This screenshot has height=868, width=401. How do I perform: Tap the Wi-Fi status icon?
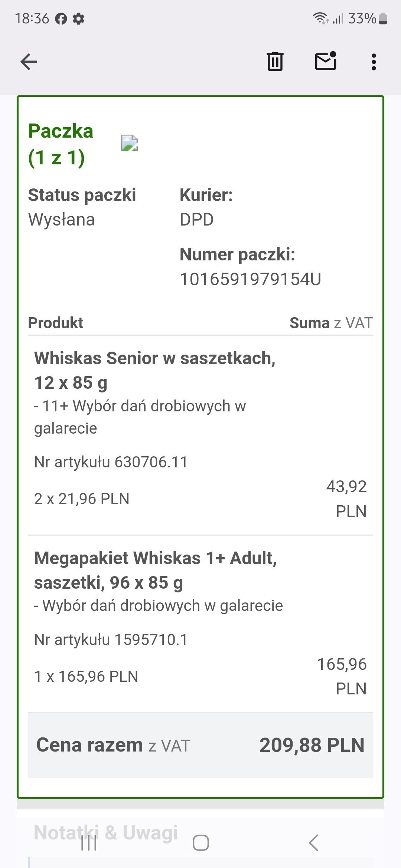pos(320,18)
